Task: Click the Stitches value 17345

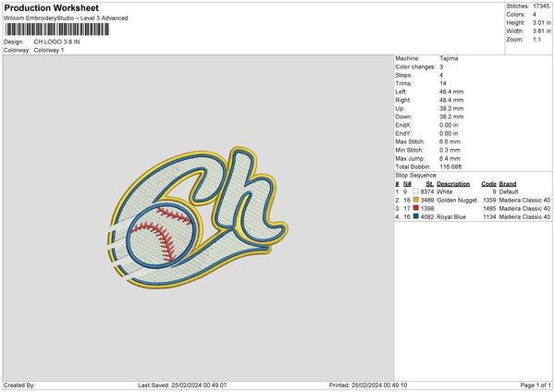Action: click(x=541, y=6)
